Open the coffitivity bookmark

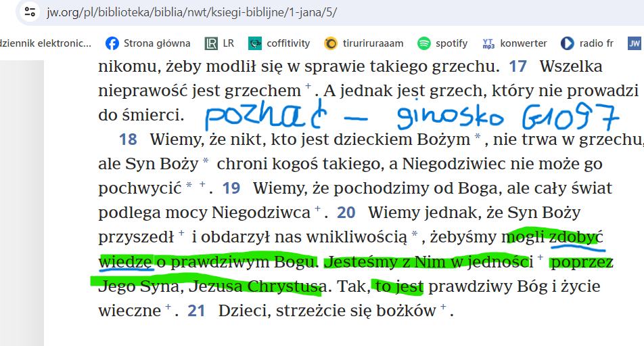coord(279,43)
